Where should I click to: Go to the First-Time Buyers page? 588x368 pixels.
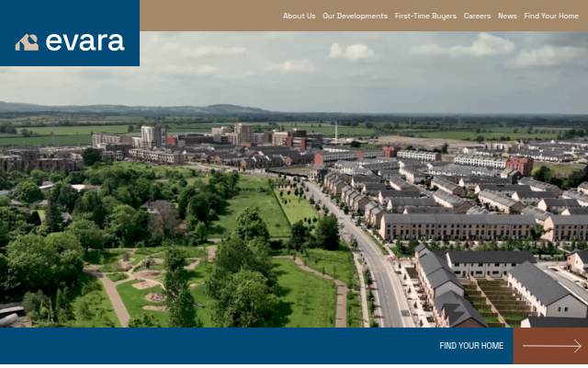pos(425,17)
